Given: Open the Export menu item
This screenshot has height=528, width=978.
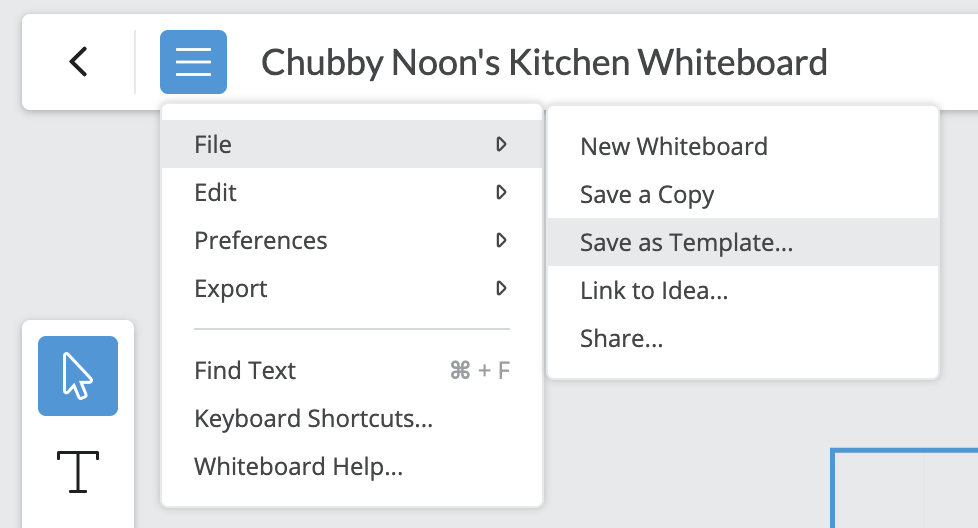Looking at the screenshot, I should [x=352, y=289].
